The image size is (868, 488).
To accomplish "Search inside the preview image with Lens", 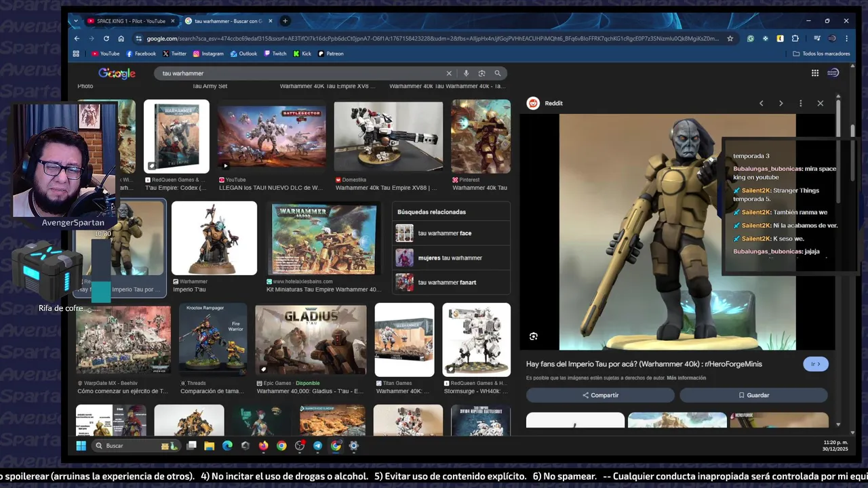I will (x=534, y=336).
